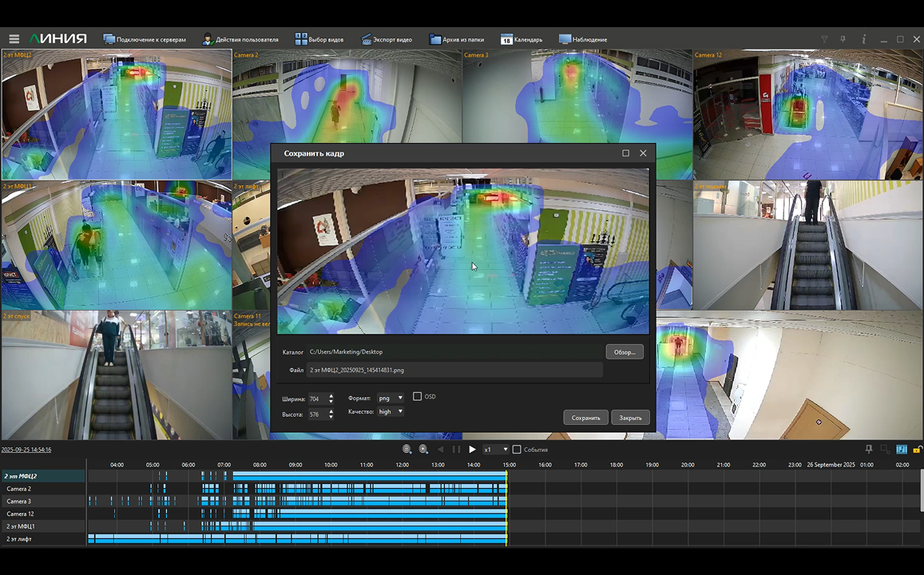
Task: Open the x1 playback speed dropdown
Action: click(495, 450)
